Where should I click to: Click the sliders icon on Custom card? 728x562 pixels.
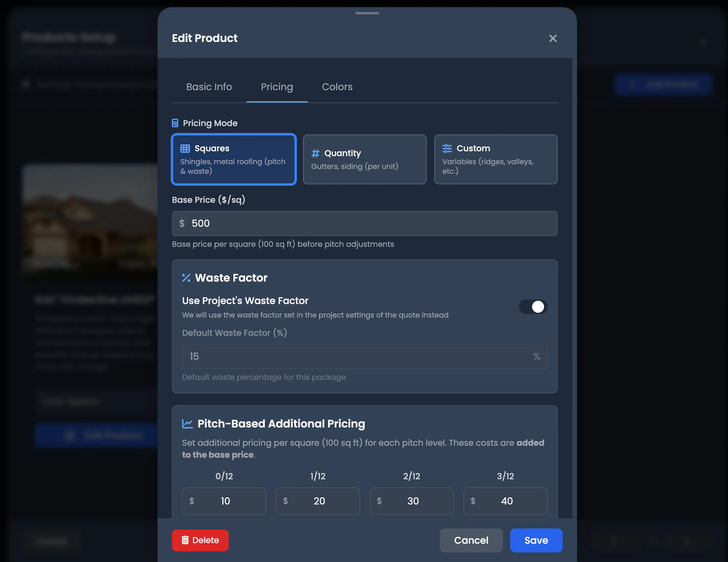447,148
